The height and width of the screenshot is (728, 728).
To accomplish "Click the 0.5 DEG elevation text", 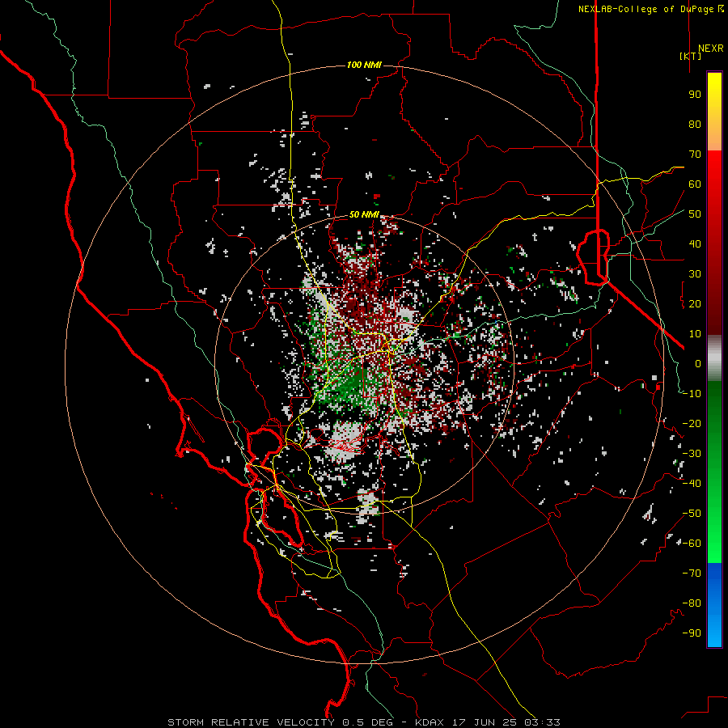I will pos(367,722).
